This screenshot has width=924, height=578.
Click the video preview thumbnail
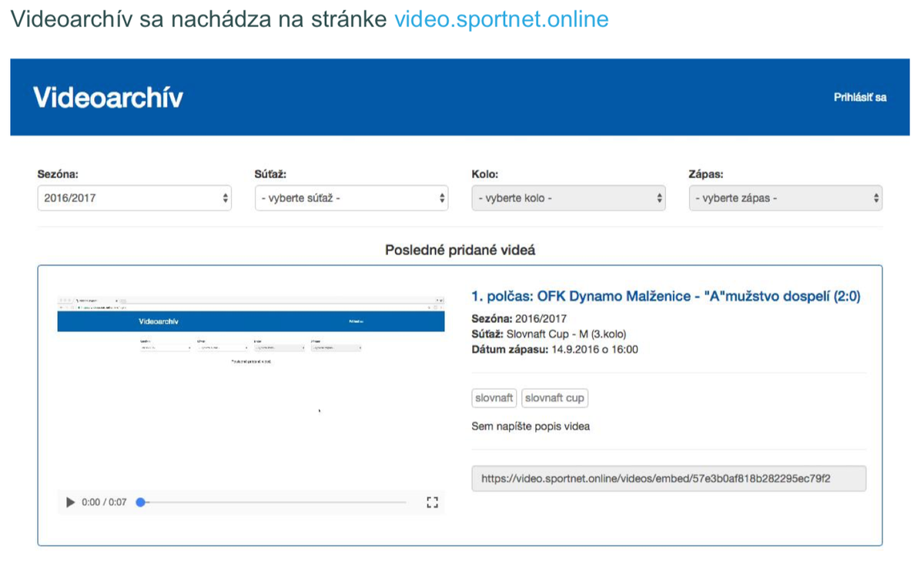tap(251, 393)
